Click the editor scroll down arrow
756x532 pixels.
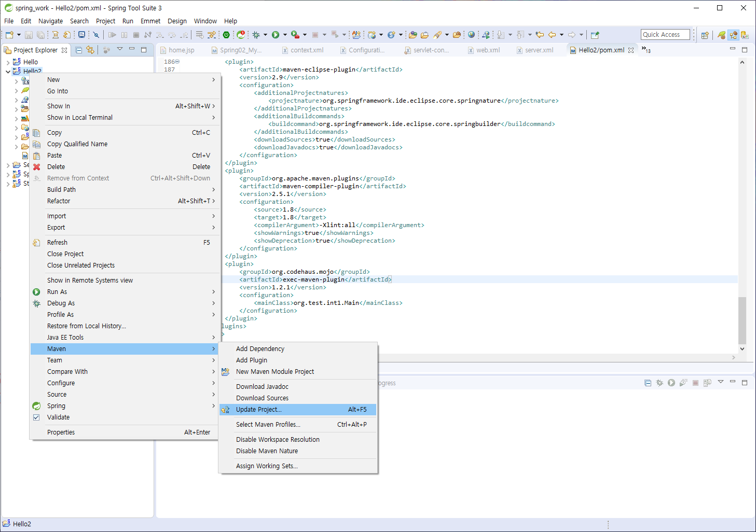click(x=742, y=349)
